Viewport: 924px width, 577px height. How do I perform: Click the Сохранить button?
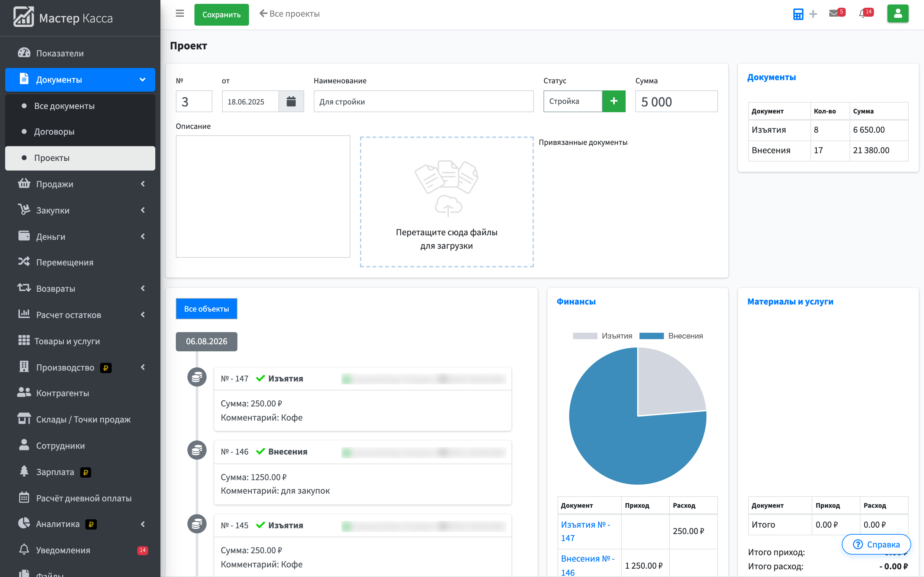click(x=221, y=14)
